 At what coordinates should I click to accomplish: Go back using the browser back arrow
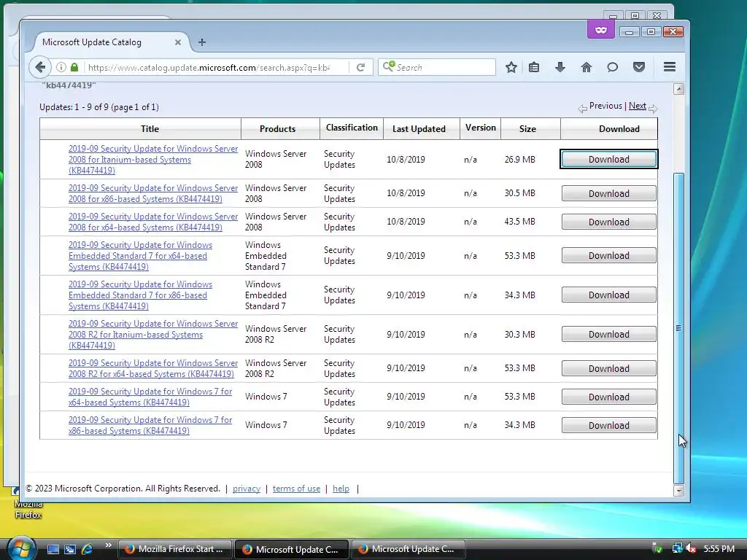point(41,67)
